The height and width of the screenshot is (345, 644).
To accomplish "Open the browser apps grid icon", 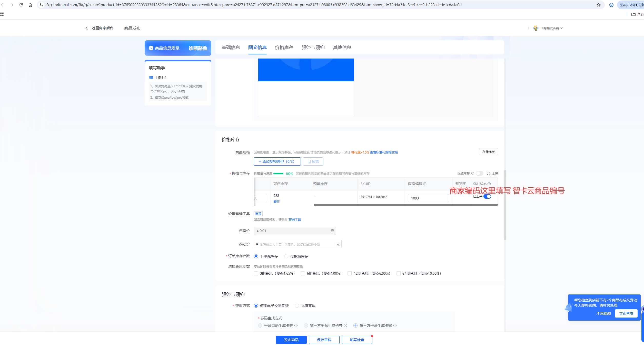I will (x=2, y=14).
